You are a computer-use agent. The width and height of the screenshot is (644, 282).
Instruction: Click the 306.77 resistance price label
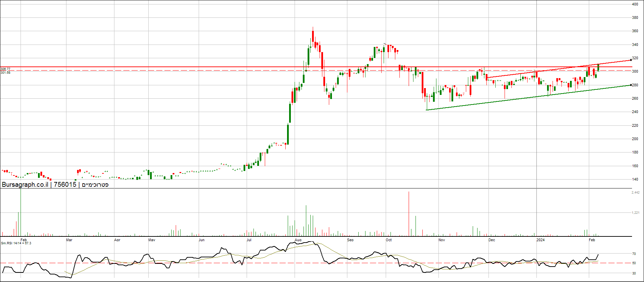[5, 69]
